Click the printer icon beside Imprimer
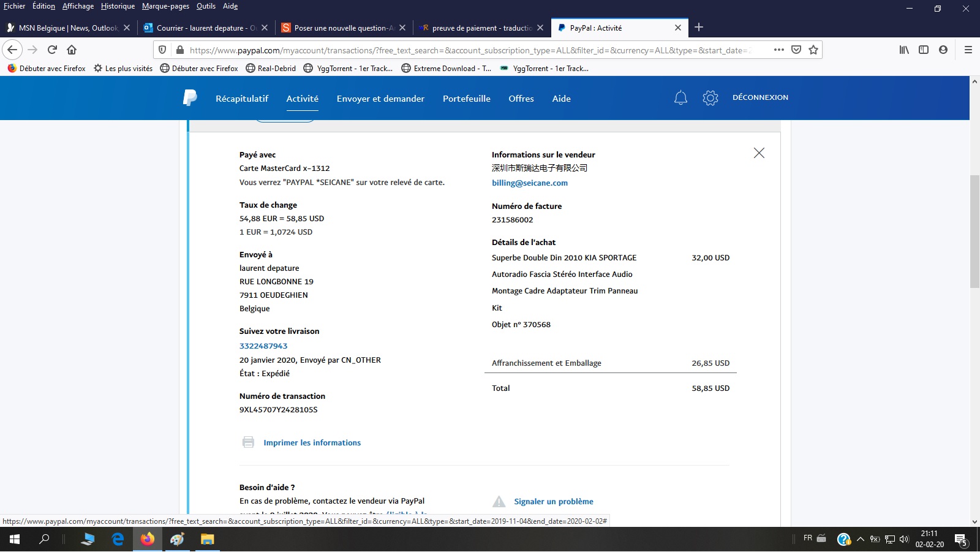This screenshot has width=980, height=552. 248,442
